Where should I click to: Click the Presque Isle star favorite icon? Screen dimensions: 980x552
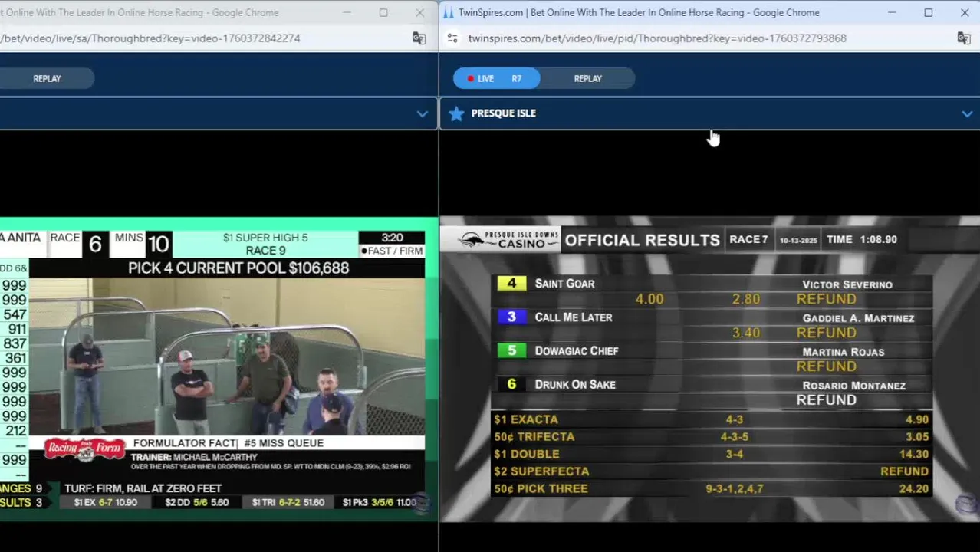[x=456, y=113]
